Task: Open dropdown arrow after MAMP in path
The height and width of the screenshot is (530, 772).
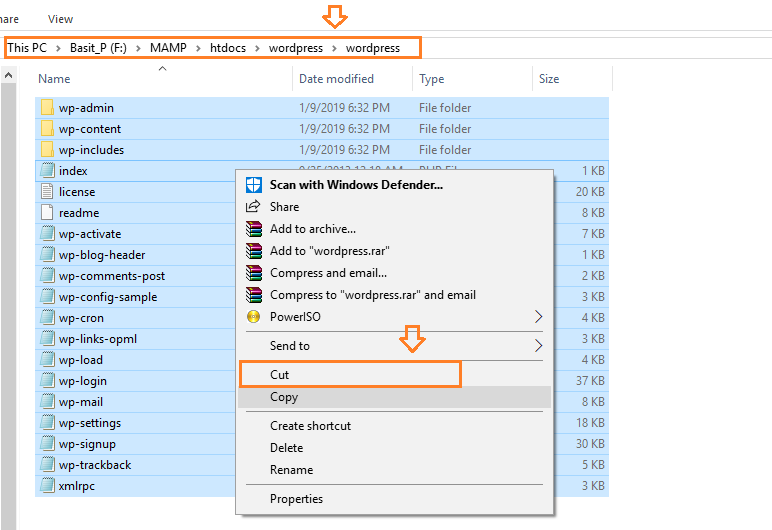Action: pos(198,48)
